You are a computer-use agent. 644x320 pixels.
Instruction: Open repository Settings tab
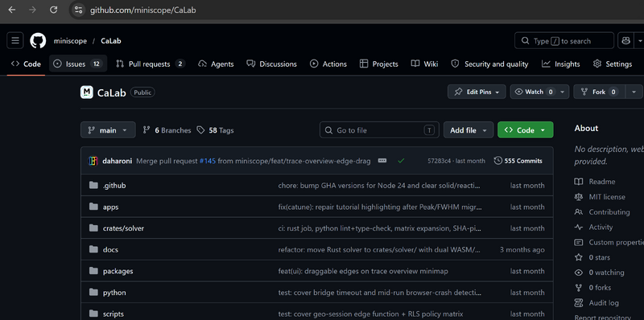coord(613,64)
